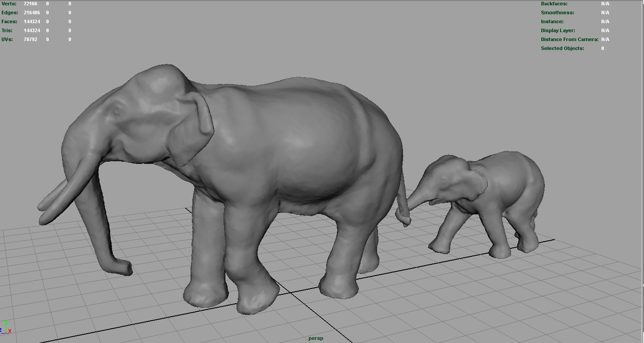Click the 0 value beside Selected Objects
644x343 pixels.
click(602, 48)
